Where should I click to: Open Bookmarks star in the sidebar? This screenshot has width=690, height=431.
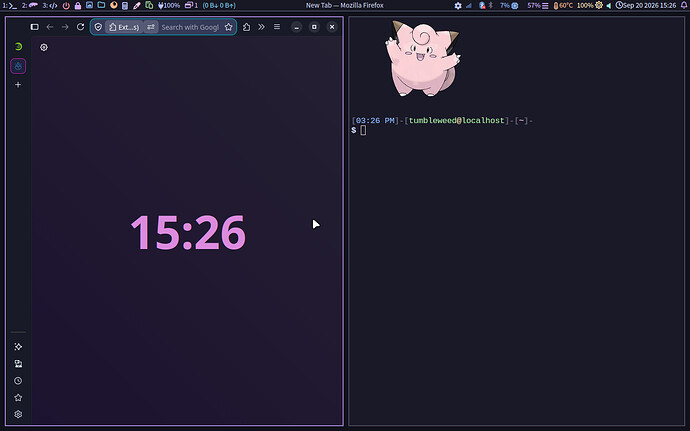tap(18, 398)
